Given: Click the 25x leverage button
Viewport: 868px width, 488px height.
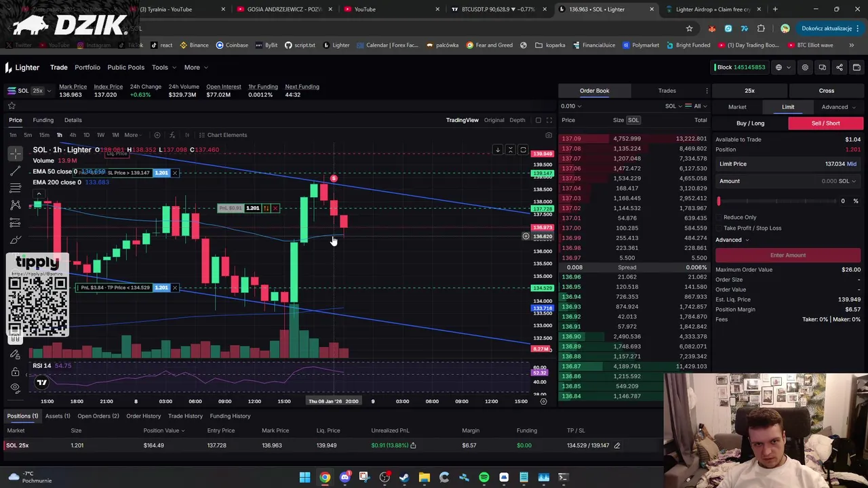Looking at the screenshot, I should tap(749, 91).
